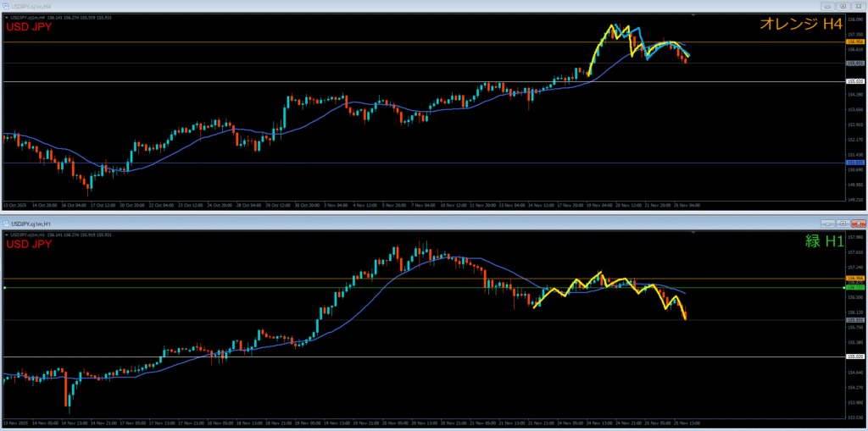The width and height of the screenshot is (868, 431).
Task: Select the blue 151.033 horizontal line
Action: coord(339,163)
